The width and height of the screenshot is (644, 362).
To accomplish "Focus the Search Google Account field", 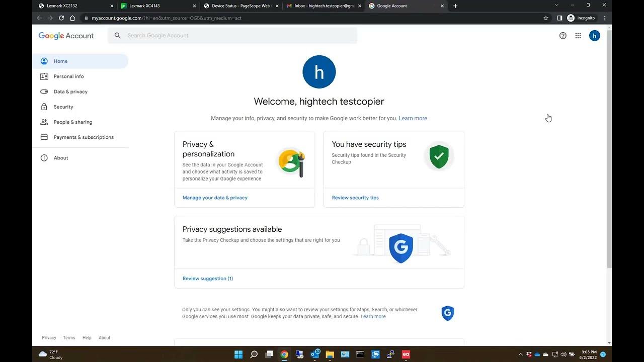I will click(232, 36).
